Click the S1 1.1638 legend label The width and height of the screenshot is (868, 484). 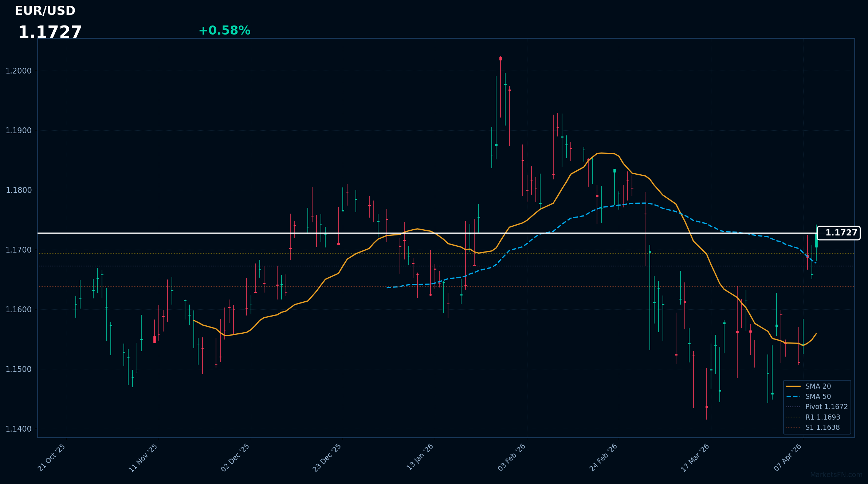tap(822, 428)
